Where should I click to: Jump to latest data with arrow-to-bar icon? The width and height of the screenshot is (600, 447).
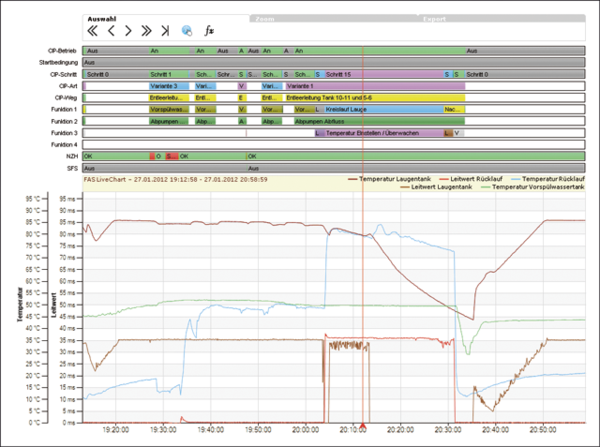[165, 31]
